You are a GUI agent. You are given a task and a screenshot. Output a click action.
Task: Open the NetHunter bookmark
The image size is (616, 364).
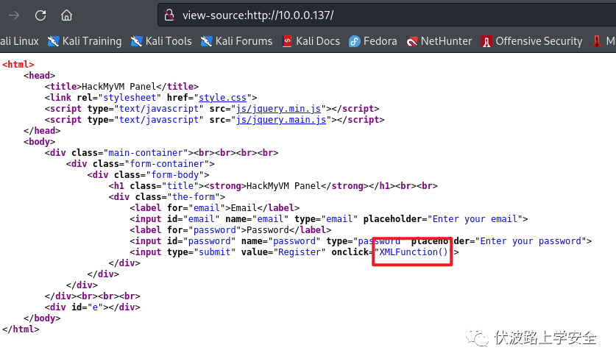tap(439, 41)
